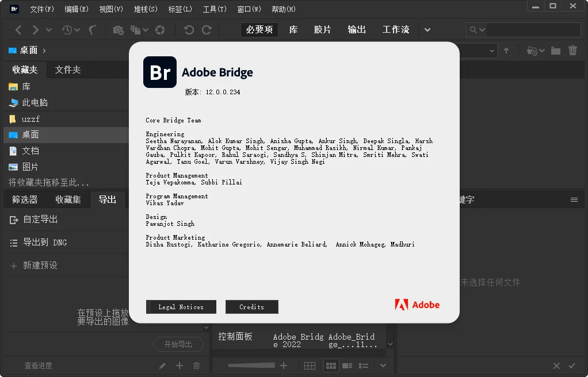Image resolution: width=588 pixels, height=377 pixels.
Task: Adjust the thumbnail size slider
Action: click(x=251, y=366)
